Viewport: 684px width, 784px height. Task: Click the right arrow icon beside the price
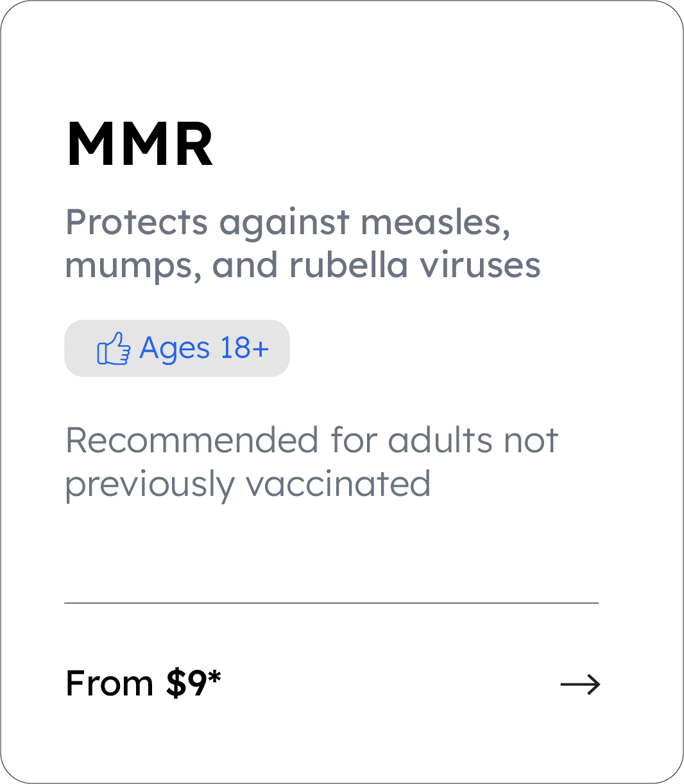click(580, 685)
